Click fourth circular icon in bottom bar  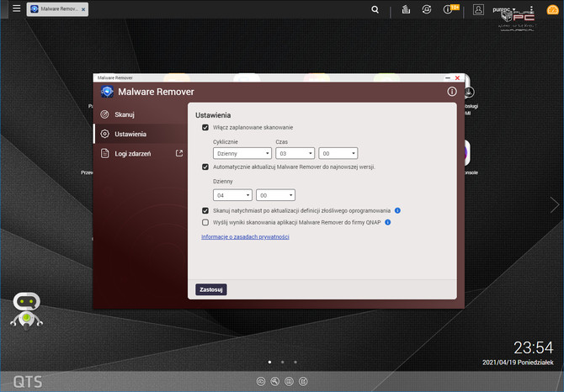pyautogui.click(x=303, y=381)
